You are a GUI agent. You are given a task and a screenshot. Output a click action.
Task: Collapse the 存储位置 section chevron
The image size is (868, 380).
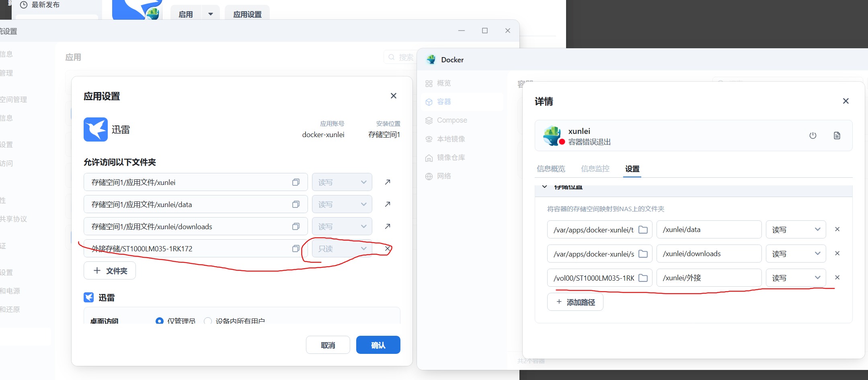coord(544,187)
